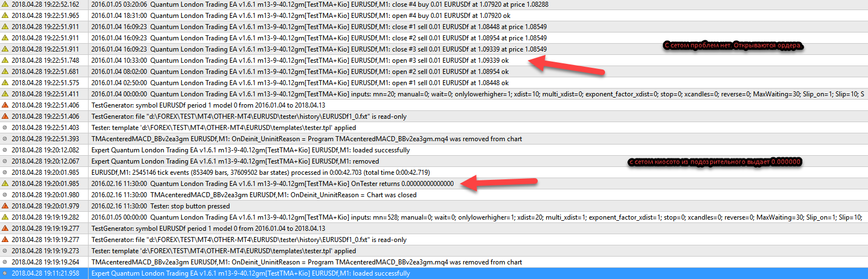Screen dimensions: 868x279
Task: Select the 19:20:12.082 message 'loaded successfully'
Action: pos(251,150)
